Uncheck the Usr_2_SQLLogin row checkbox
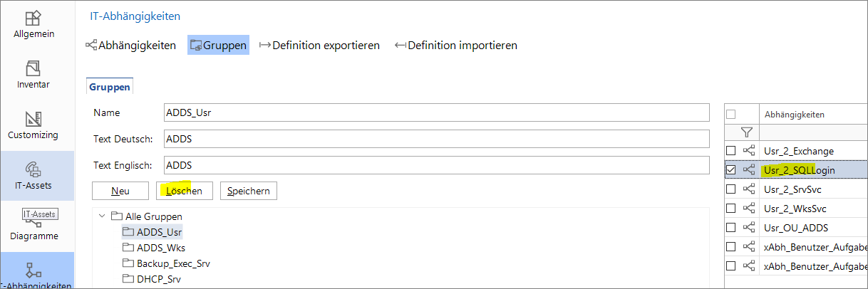The height and width of the screenshot is (289, 868). coord(730,170)
